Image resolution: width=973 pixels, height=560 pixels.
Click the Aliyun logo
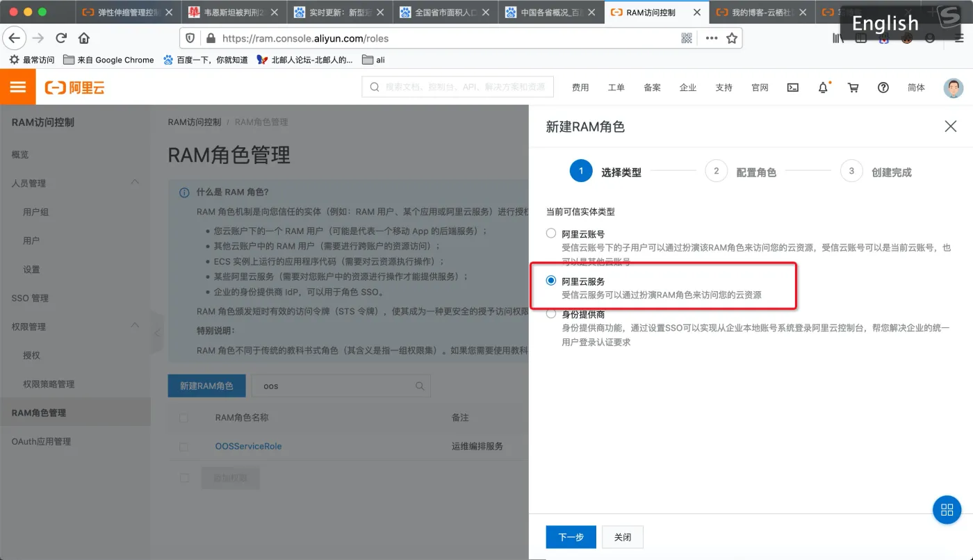click(x=75, y=88)
